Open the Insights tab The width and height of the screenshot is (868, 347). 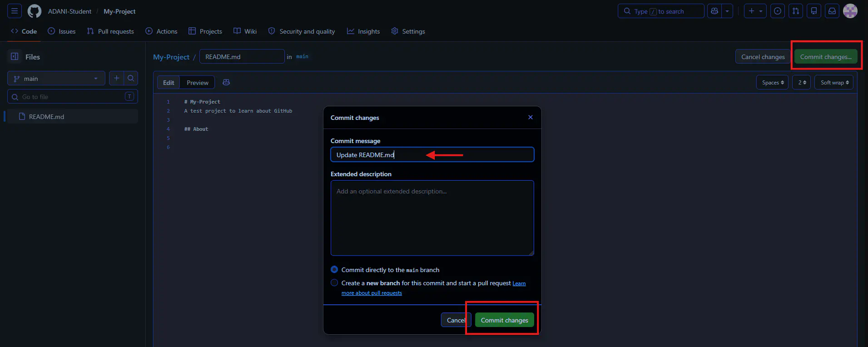363,31
